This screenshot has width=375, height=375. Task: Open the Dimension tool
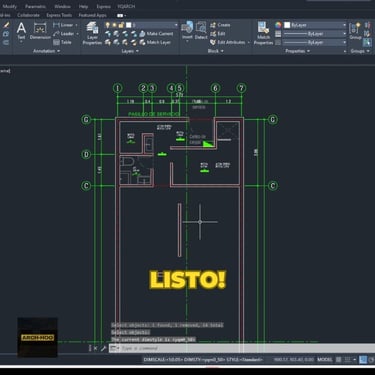point(40,31)
